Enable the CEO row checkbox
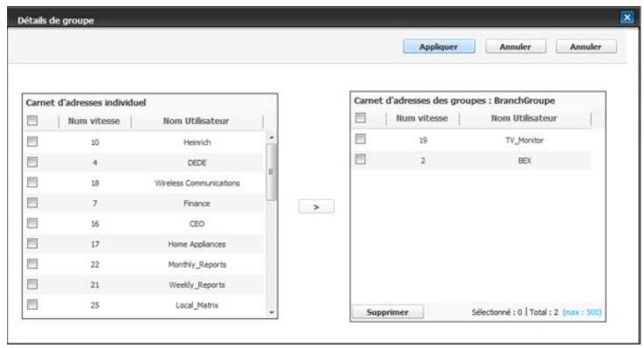The image size is (644, 348). pos(32,224)
